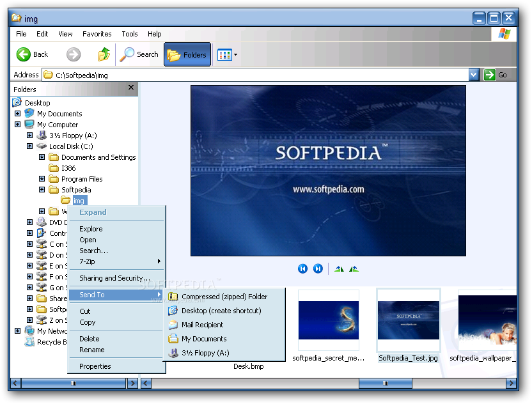Image resolution: width=532 pixels, height=404 pixels.
Task: Expand the 3½ Floppy (A:) tree node
Action: (30, 136)
